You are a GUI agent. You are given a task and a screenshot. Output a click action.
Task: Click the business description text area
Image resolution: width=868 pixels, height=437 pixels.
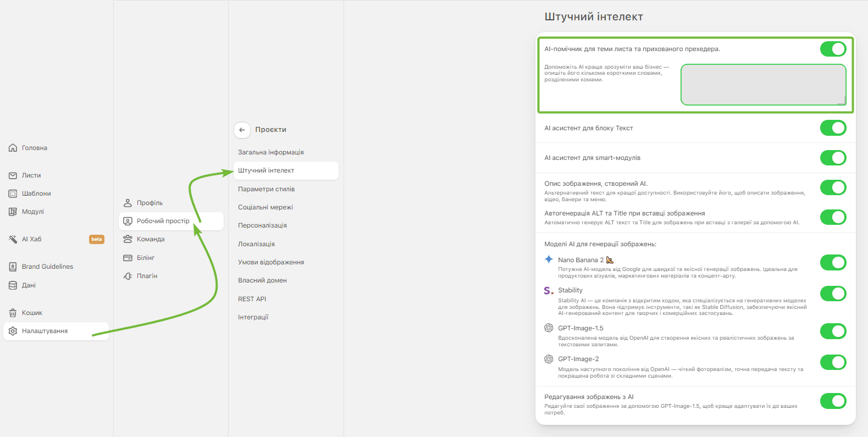[764, 85]
